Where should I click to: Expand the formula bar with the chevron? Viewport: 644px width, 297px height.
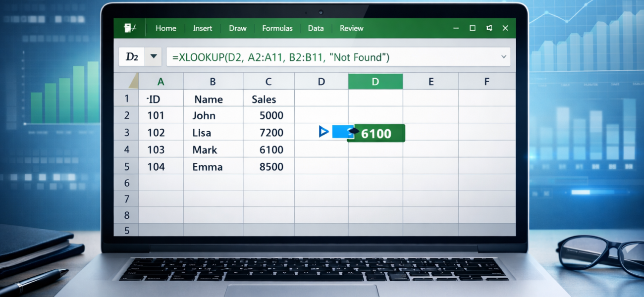(x=504, y=57)
